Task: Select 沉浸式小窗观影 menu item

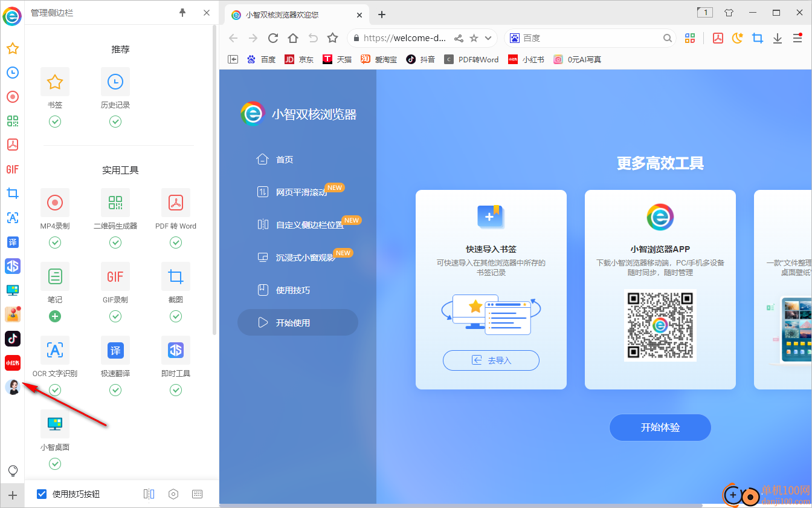Action: coord(306,258)
